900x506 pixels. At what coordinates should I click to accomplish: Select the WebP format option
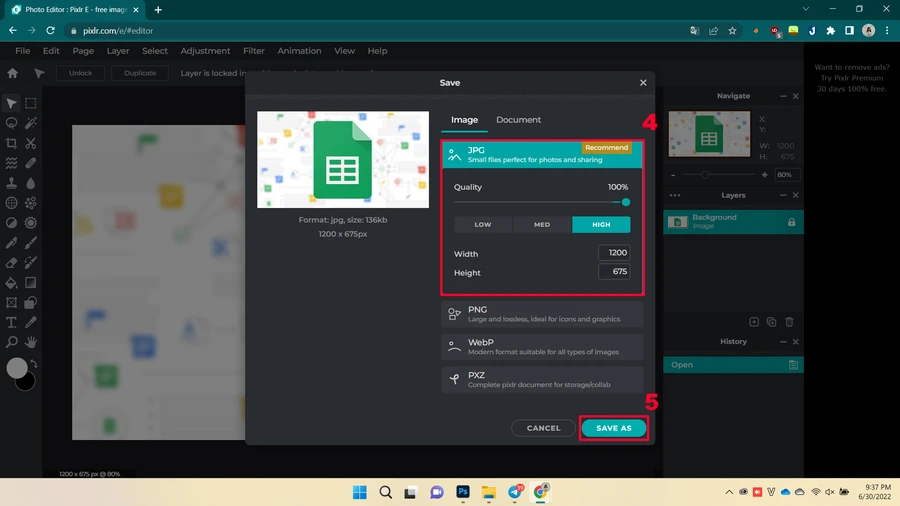(542, 347)
